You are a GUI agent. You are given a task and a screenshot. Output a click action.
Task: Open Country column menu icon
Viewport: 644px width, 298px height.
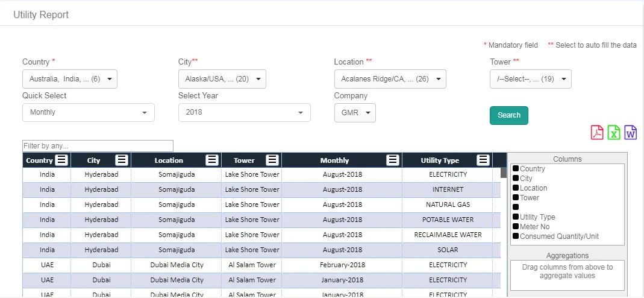coord(61,160)
